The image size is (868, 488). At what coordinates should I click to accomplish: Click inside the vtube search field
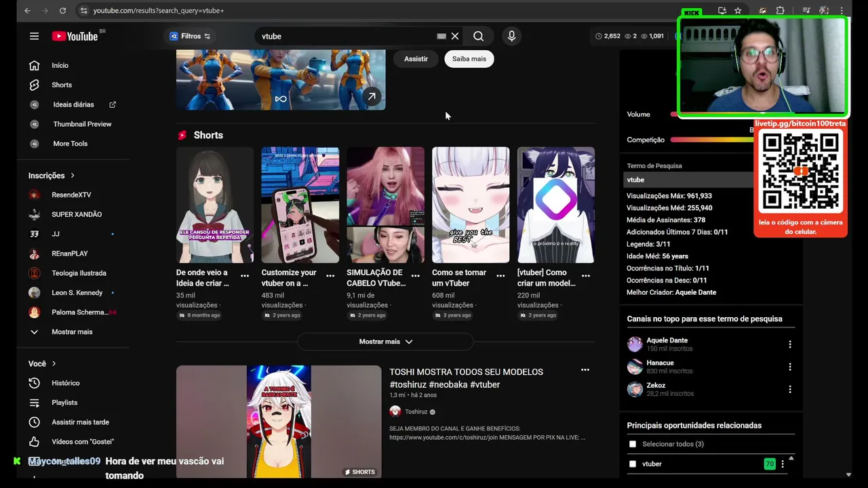[x=347, y=36]
